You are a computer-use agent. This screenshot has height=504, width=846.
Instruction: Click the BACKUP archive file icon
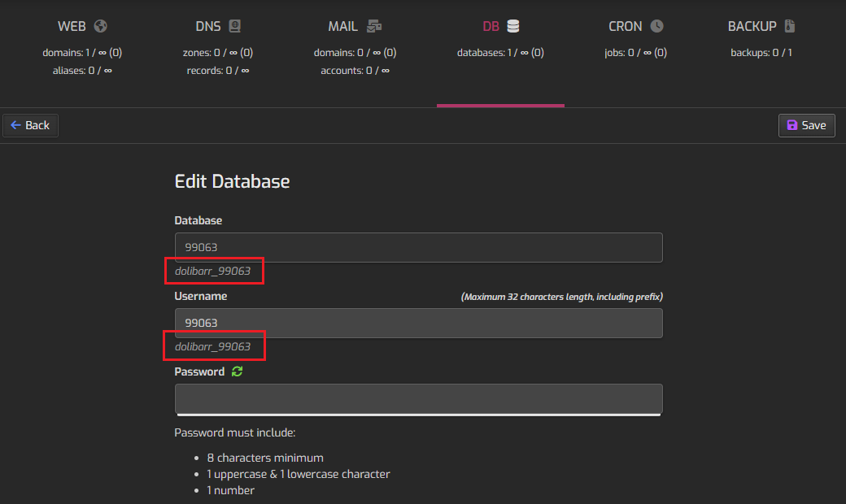789,26
